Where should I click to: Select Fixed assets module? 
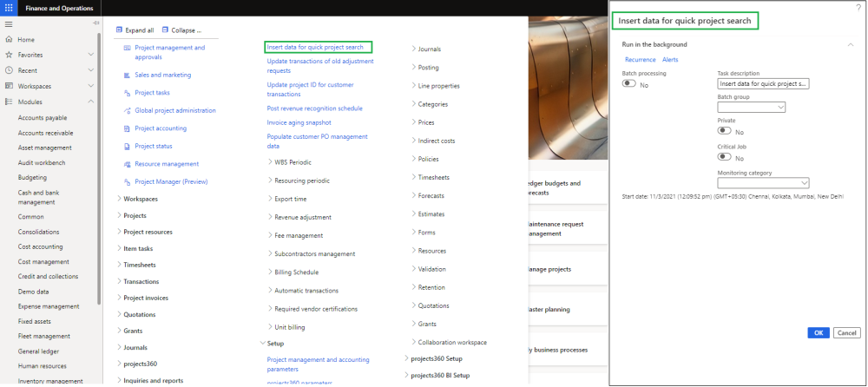coord(35,321)
